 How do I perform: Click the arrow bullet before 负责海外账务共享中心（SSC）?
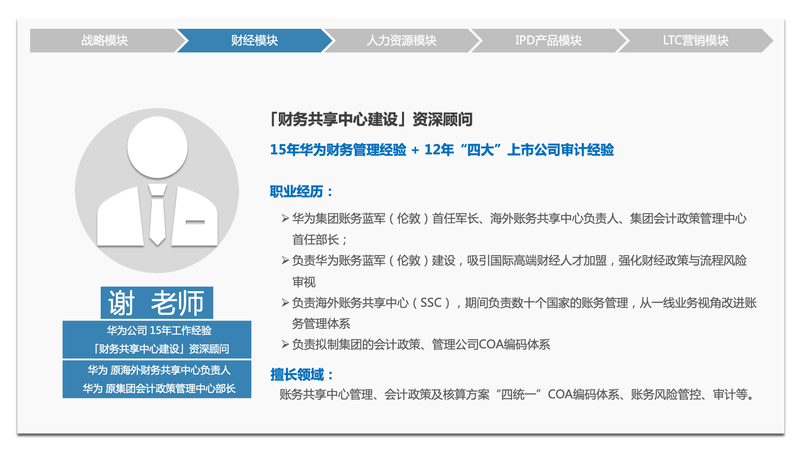285,302
